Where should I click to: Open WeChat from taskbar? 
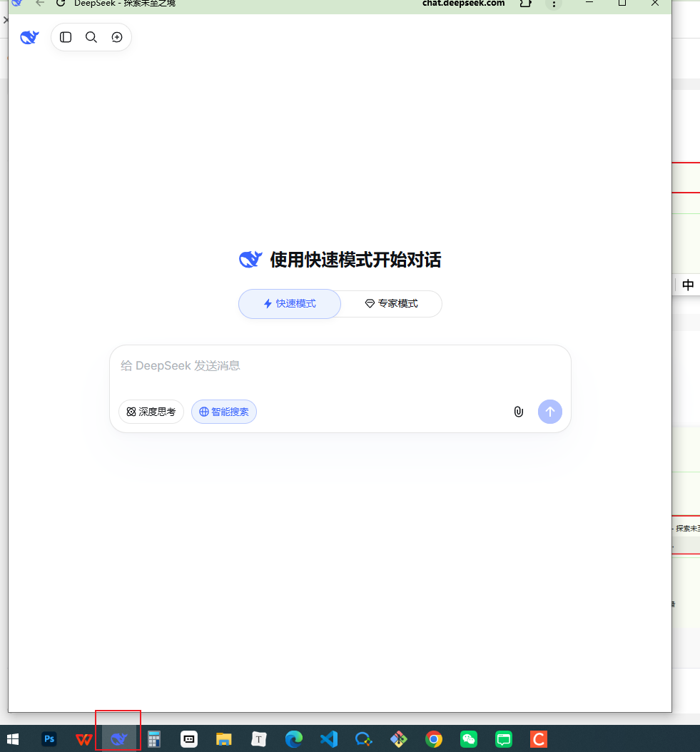[469, 739]
